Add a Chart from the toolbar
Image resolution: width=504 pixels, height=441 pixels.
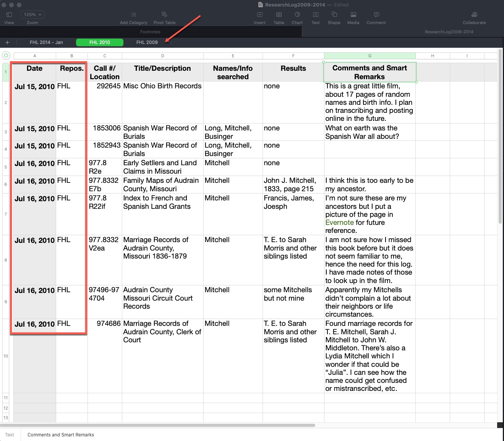297,15
